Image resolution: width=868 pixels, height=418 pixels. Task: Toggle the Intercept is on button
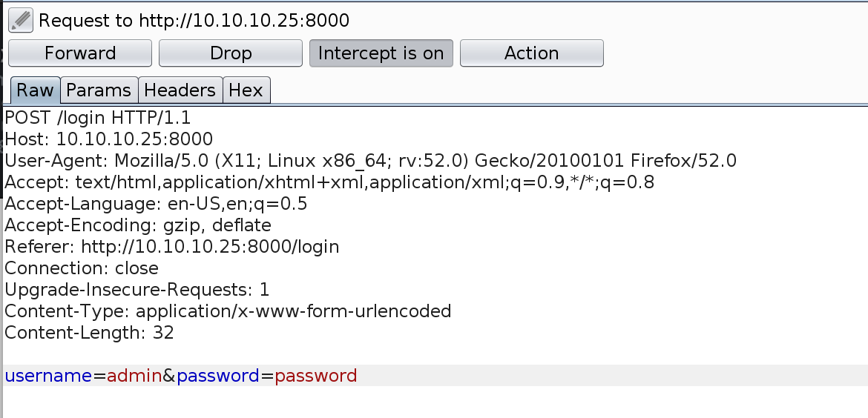(381, 53)
